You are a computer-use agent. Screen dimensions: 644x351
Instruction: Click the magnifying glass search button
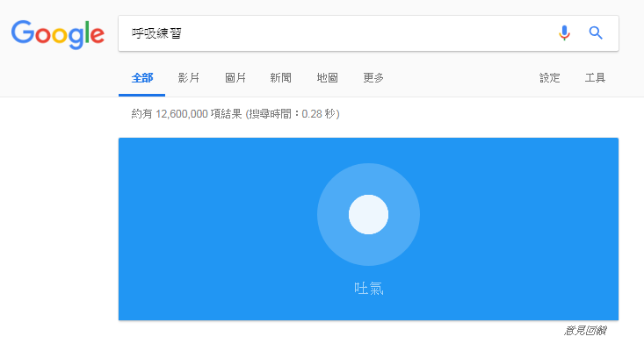(x=596, y=32)
